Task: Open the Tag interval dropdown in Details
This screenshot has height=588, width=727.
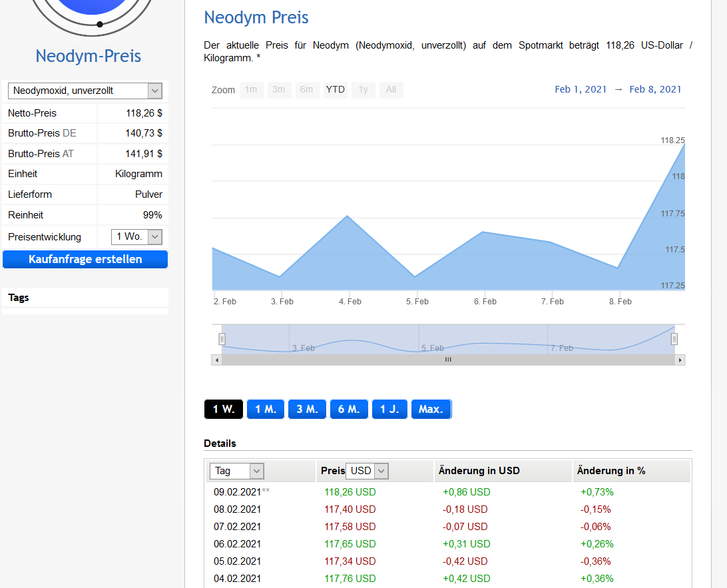Action: [237, 471]
